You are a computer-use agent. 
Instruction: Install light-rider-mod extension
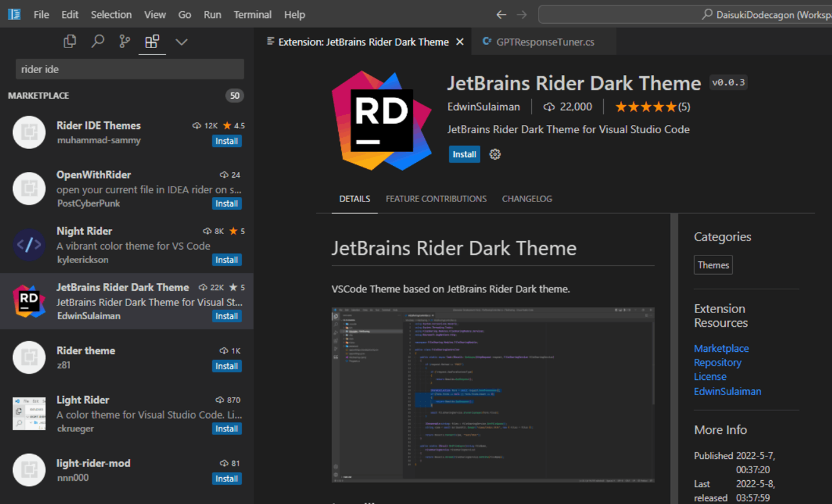pyautogui.click(x=227, y=478)
